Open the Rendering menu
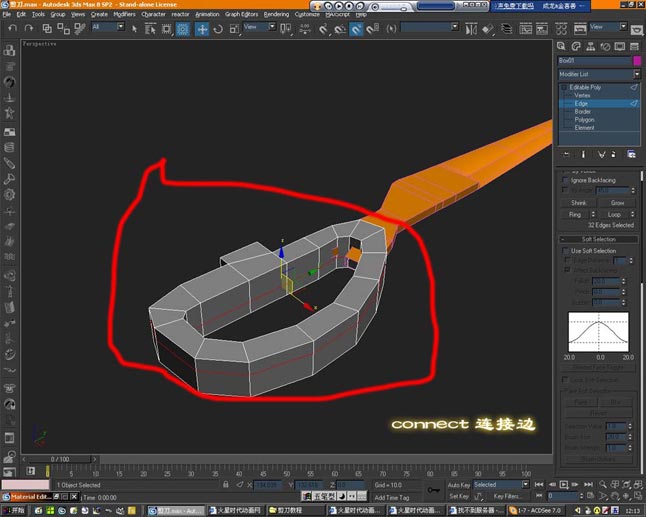 276,14
